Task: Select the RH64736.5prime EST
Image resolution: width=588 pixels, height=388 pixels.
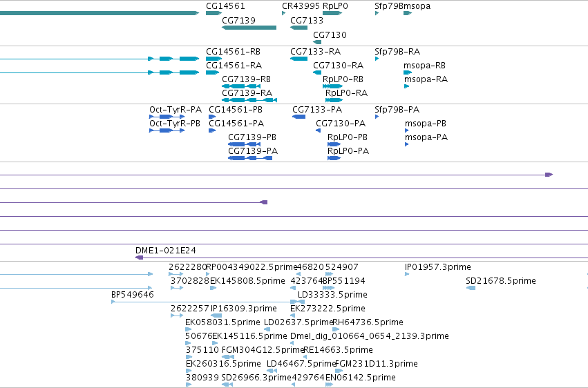Action: pyautogui.click(x=368, y=322)
